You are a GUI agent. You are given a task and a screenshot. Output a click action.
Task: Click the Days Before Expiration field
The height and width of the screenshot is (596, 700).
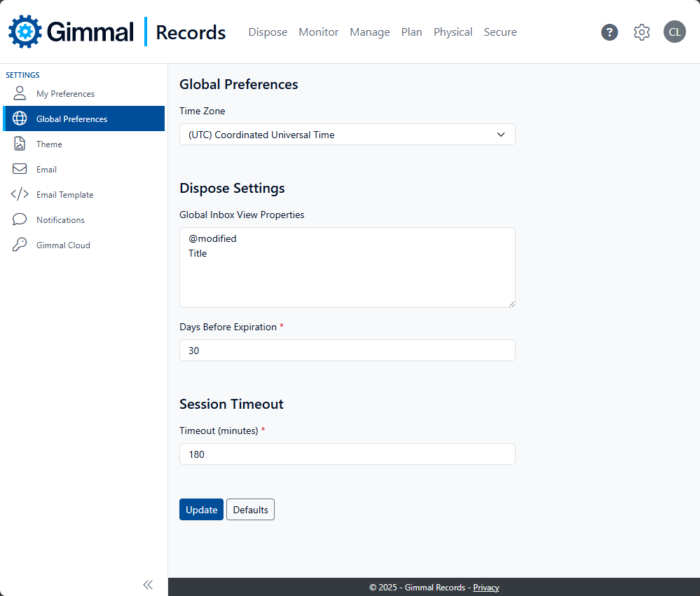(347, 351)
